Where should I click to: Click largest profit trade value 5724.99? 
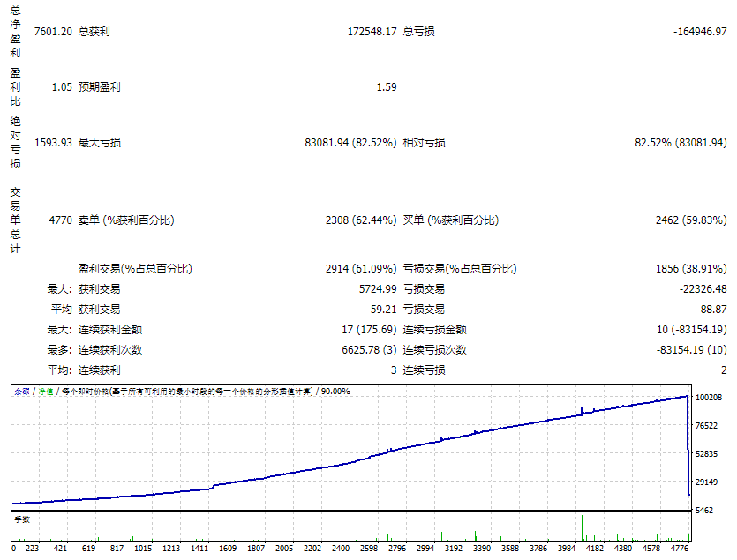point(378,289)
